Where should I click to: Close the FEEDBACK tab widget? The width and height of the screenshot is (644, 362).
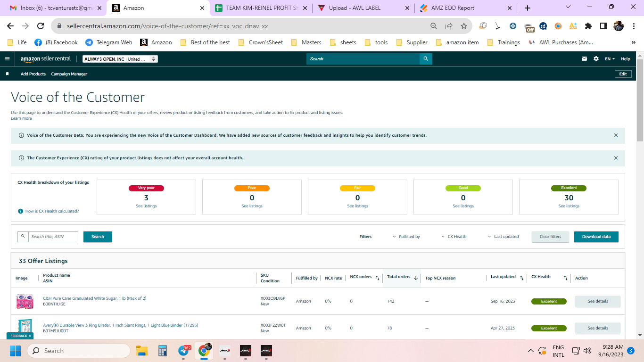coord(30,336)
